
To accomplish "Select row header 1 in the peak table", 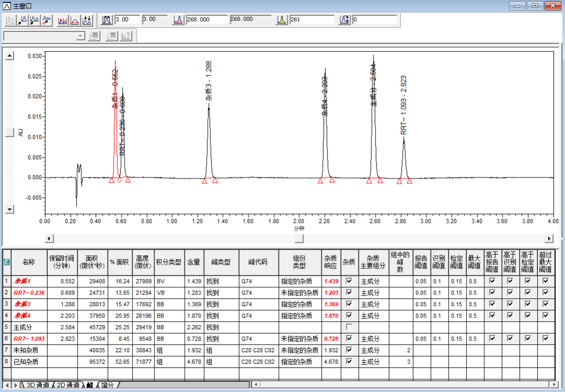I will pos(6,281).
